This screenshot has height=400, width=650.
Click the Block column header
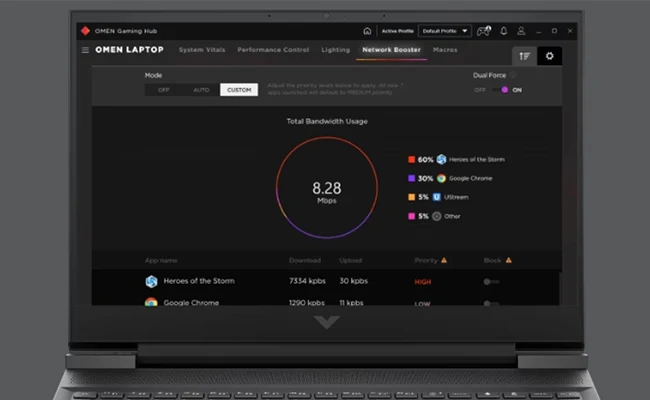point(492,260)
